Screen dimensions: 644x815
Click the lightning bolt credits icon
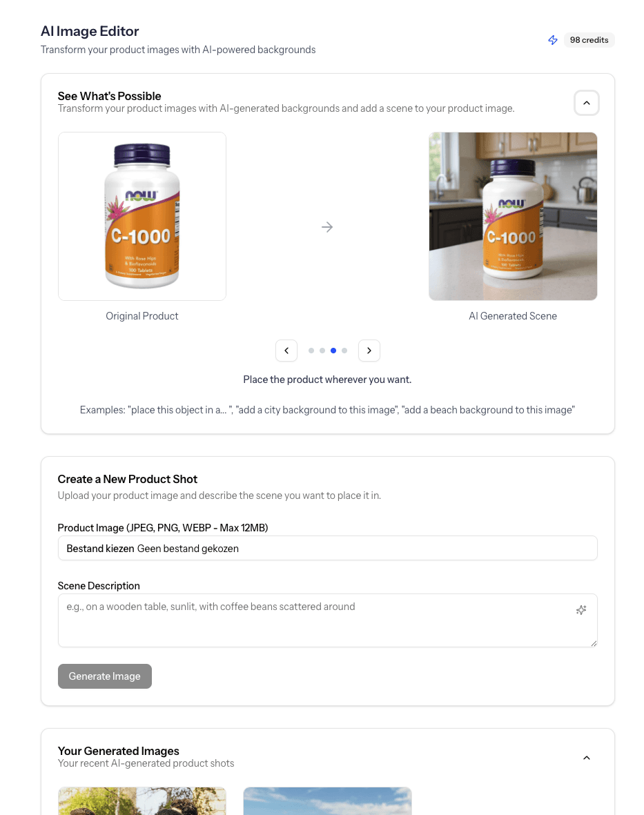[x=552, y=40]
